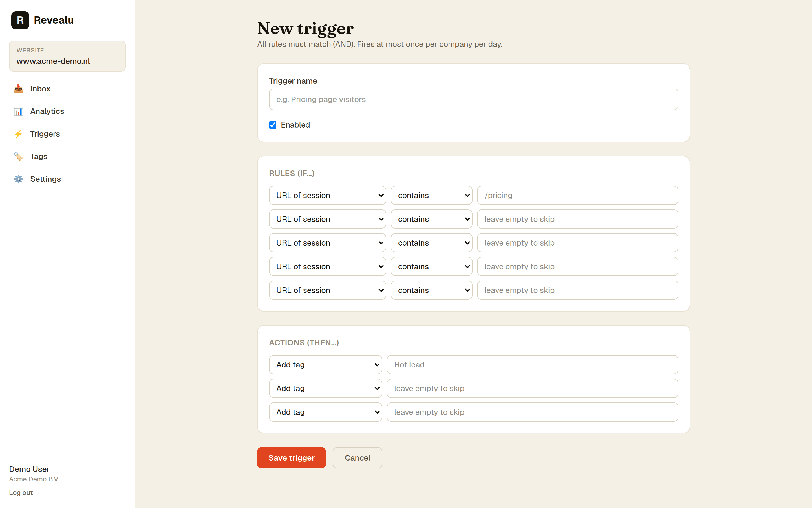This screenshot has height=508, width=812.
Task: Open third rule's contains dropdown
Action: click(431, 243)
